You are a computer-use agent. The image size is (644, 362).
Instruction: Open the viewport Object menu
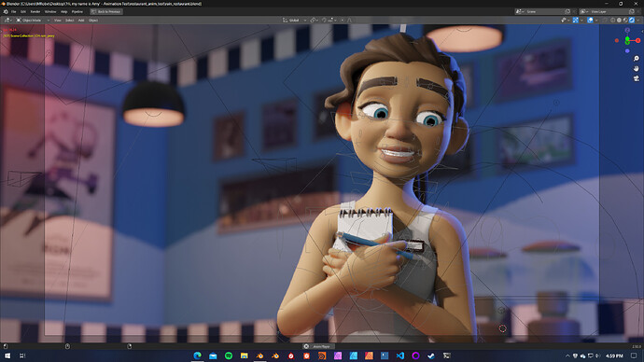[93, 21]
